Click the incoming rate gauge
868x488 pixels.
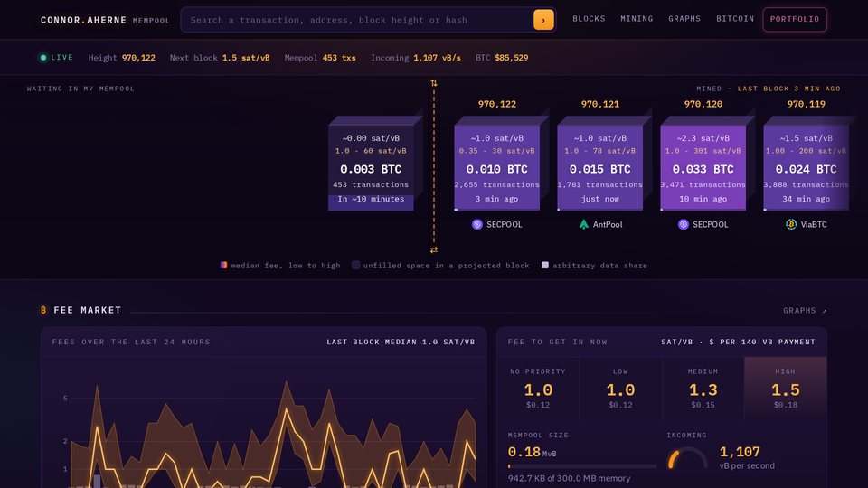coord(687,458)
